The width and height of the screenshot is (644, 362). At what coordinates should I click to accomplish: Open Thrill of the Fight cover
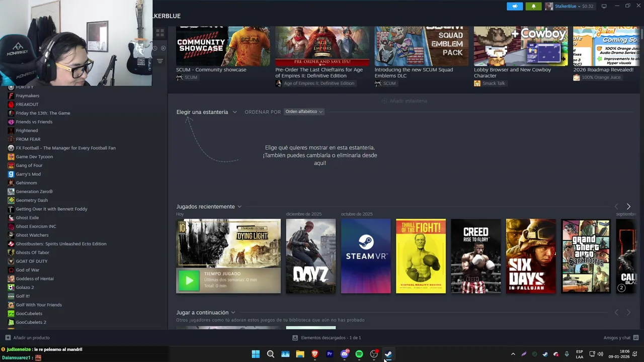click(x=421, y=256)
